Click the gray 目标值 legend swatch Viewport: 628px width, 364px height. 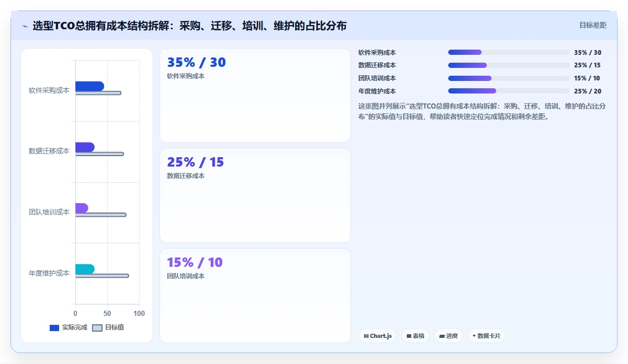click(97, 328)
